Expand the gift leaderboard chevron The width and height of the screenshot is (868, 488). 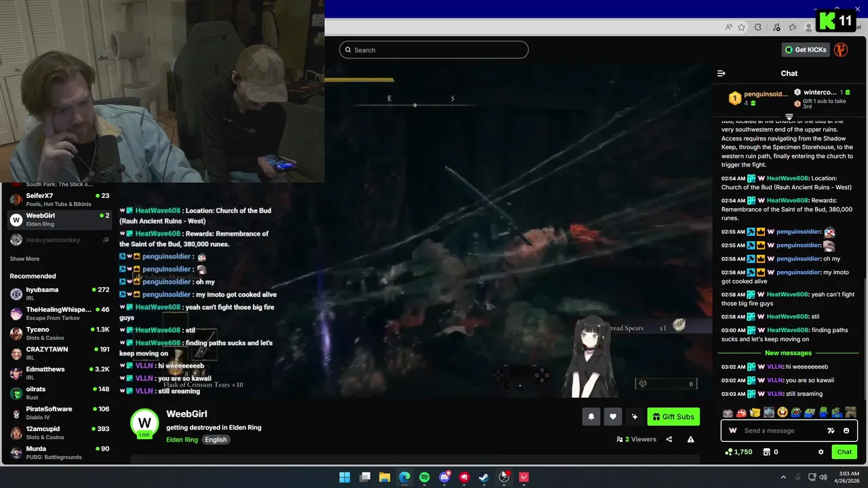(789, 117)
